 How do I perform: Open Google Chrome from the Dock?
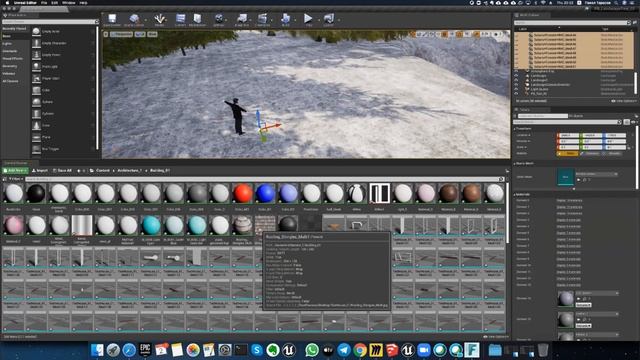click(x=360, y=350)
